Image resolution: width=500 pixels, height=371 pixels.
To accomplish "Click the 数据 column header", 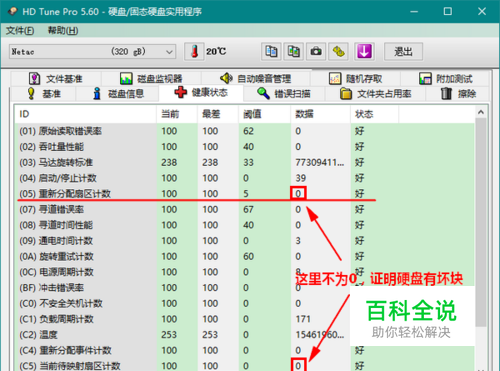I will point(321,114).
